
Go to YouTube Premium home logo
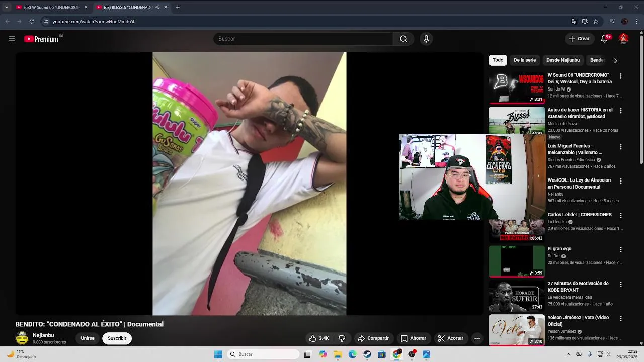41,39
